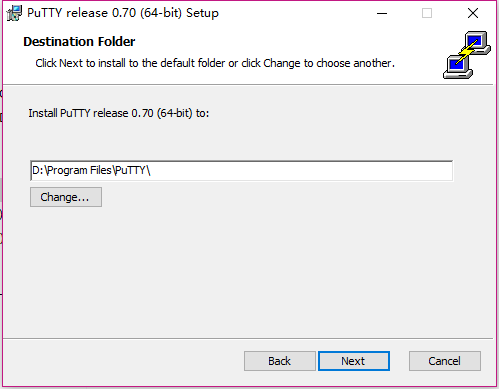Proceed by clicking Next
This screenshot has height=389, width=499.
pos(354,361)
